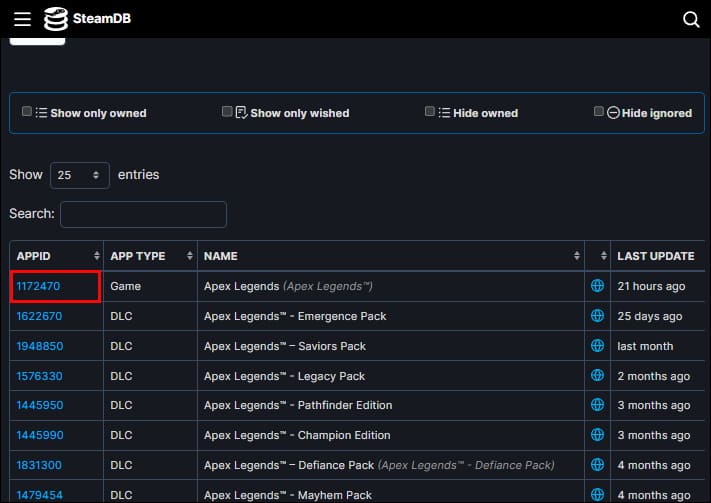The width and height of the screenshot is (711, 503).
Task: Open the search magnifier icon
Action: [691, 20]
